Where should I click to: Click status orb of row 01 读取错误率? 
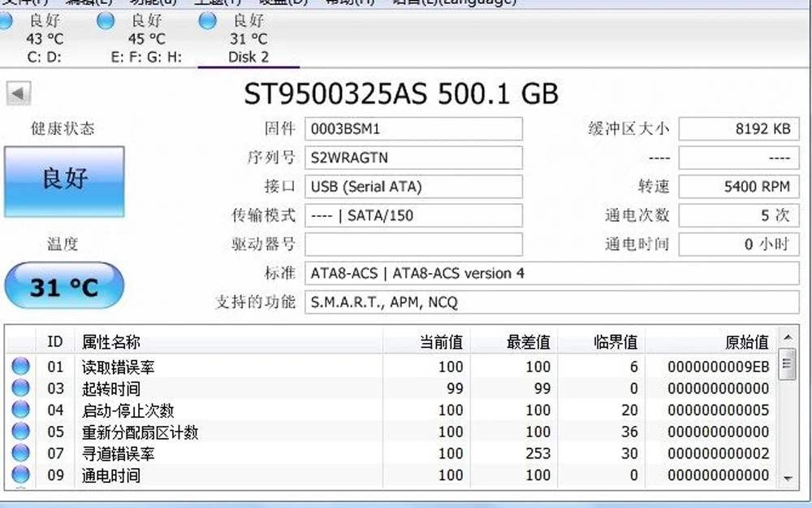pos(21,366)
